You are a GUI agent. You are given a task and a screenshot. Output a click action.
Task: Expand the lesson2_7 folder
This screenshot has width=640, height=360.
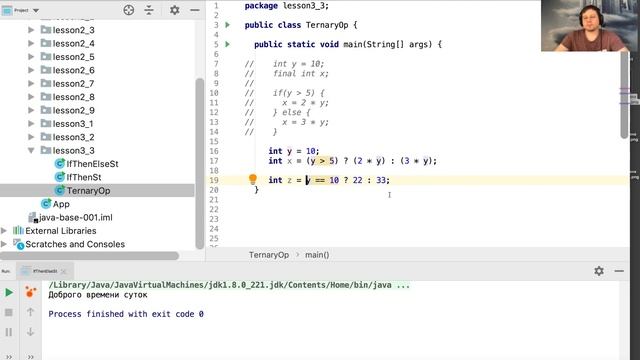pos(31,83)
